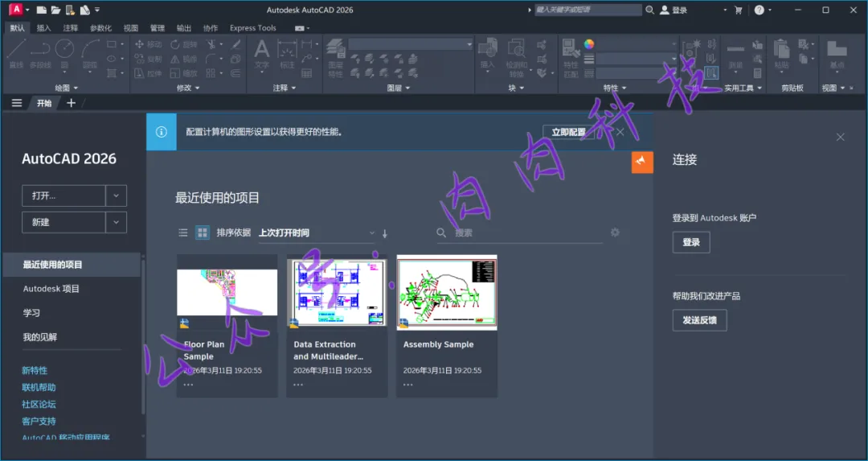
Task: Select the 复制 Copy tool in 修改 panel
Action: tap(148, 59)
